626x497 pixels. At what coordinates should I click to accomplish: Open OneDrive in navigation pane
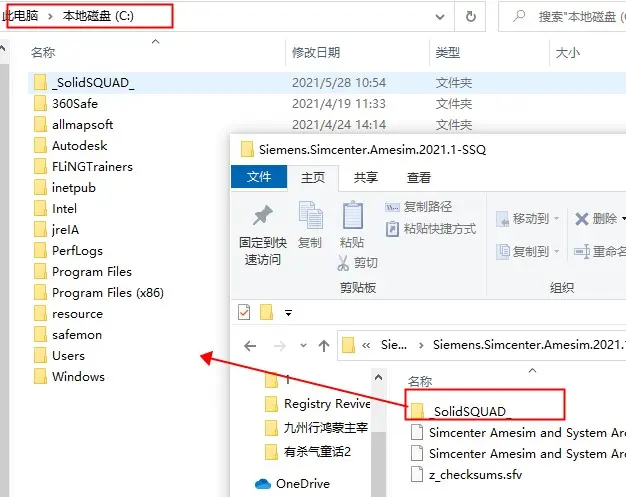(303, 484)
